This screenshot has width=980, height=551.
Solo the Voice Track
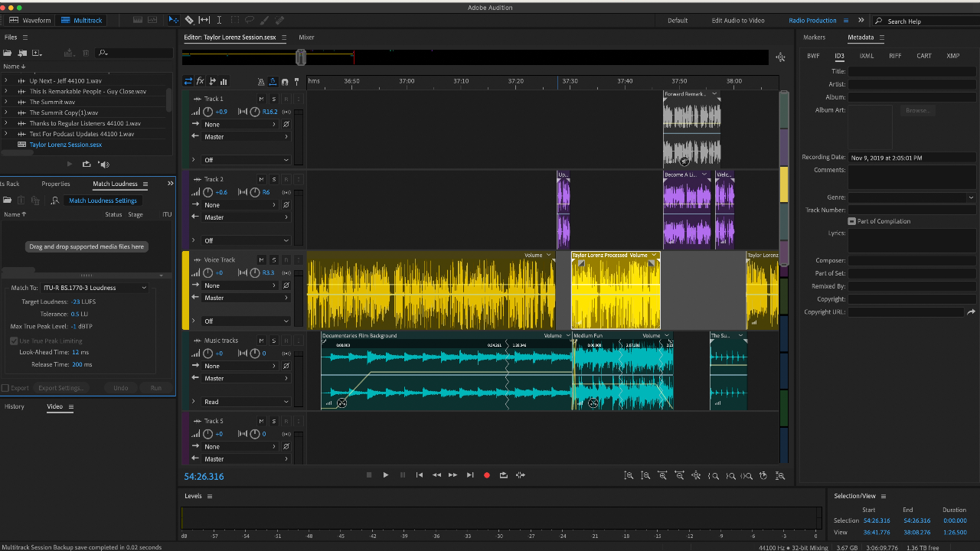click(x=273, y=260)
